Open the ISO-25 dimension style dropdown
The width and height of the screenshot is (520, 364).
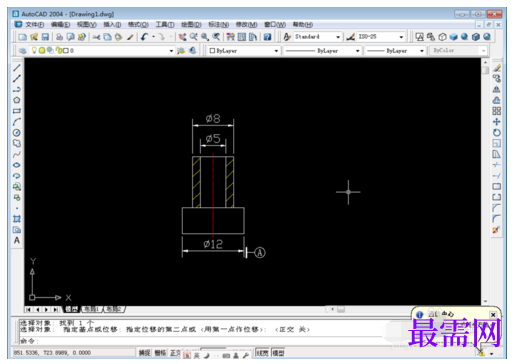(x=401, y=37)
